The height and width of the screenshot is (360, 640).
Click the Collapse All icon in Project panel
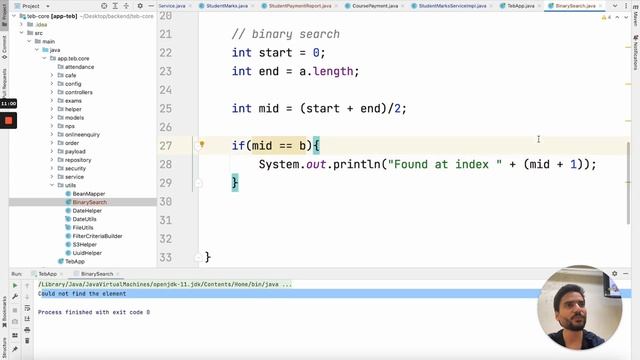pyautogui.click(x=126, y=6)
